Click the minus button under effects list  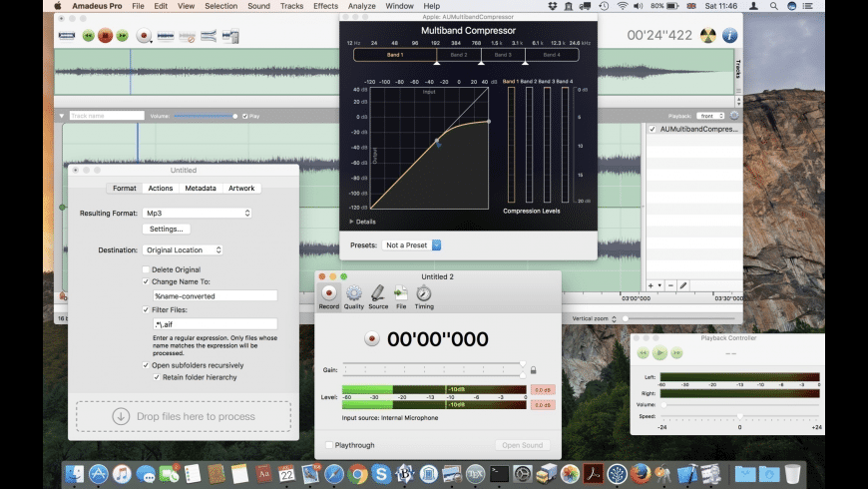click(x=670, y=285)
